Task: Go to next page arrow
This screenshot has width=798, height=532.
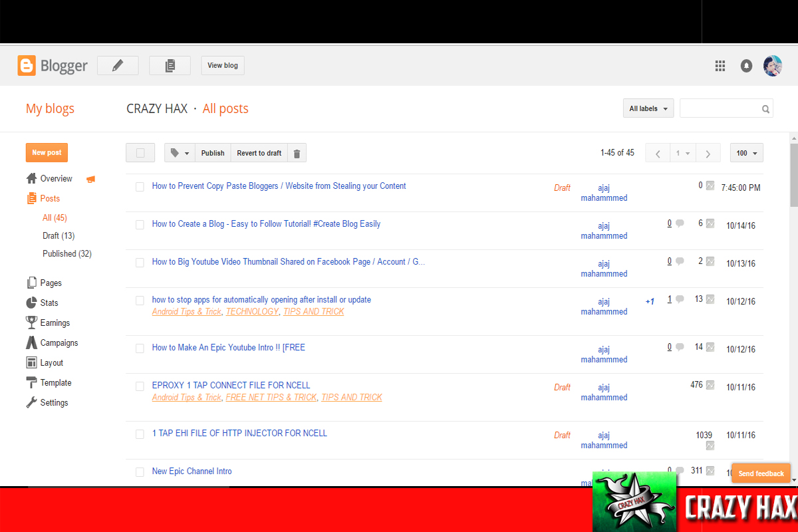Action: point(708,153)
